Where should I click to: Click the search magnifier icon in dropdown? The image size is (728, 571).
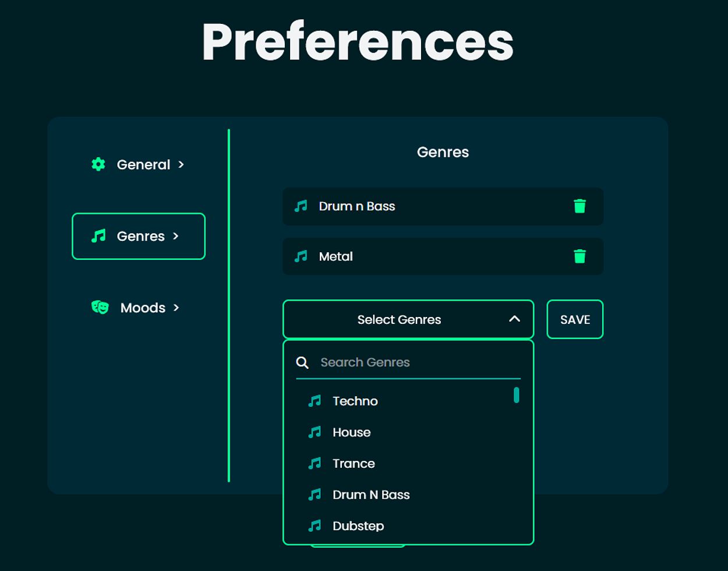tap(302, 362)
